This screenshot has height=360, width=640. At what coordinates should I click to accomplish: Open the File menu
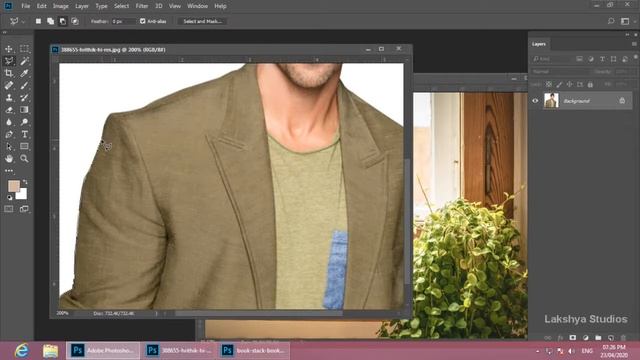(26, 6)
